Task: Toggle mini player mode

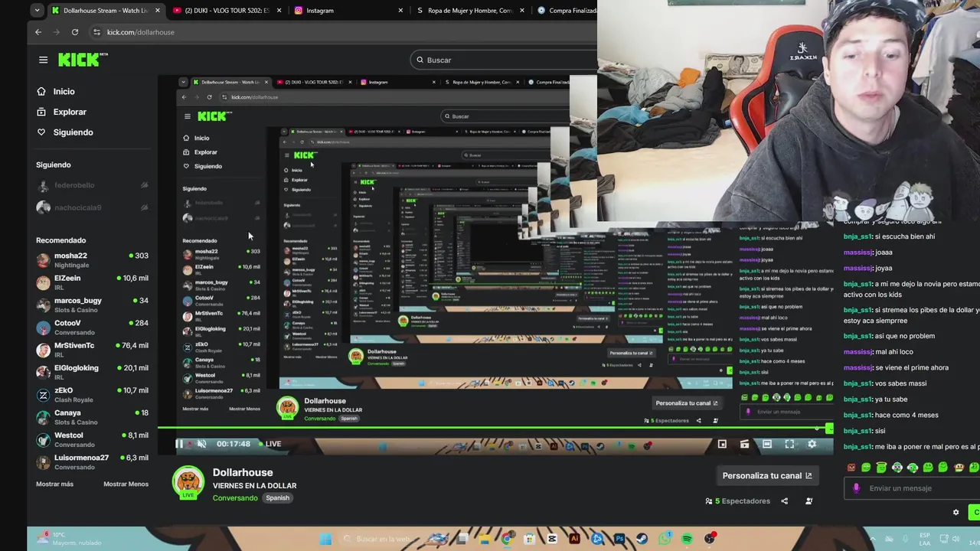Action: point(722,444)
